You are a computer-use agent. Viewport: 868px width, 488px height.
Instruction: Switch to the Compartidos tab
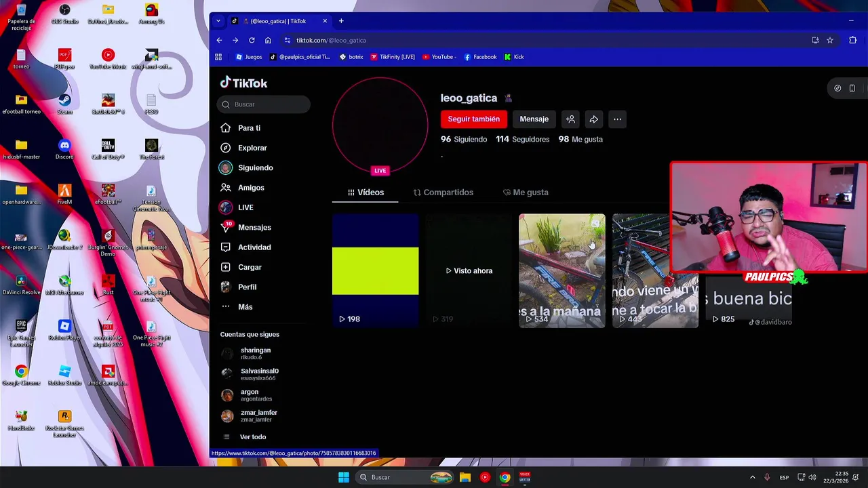[443, 192]
